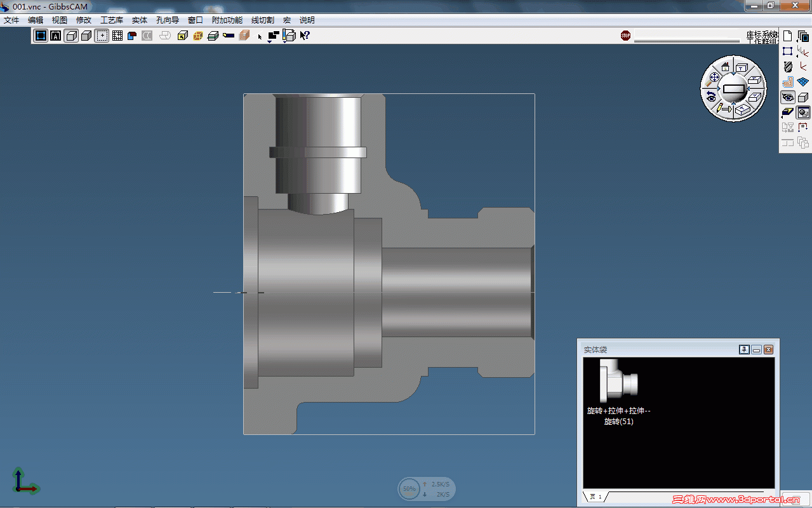Viewport: 812px width, 508px height.
Task: Toggle the black and white grid toolbar icon
Action: coord(117,36)
